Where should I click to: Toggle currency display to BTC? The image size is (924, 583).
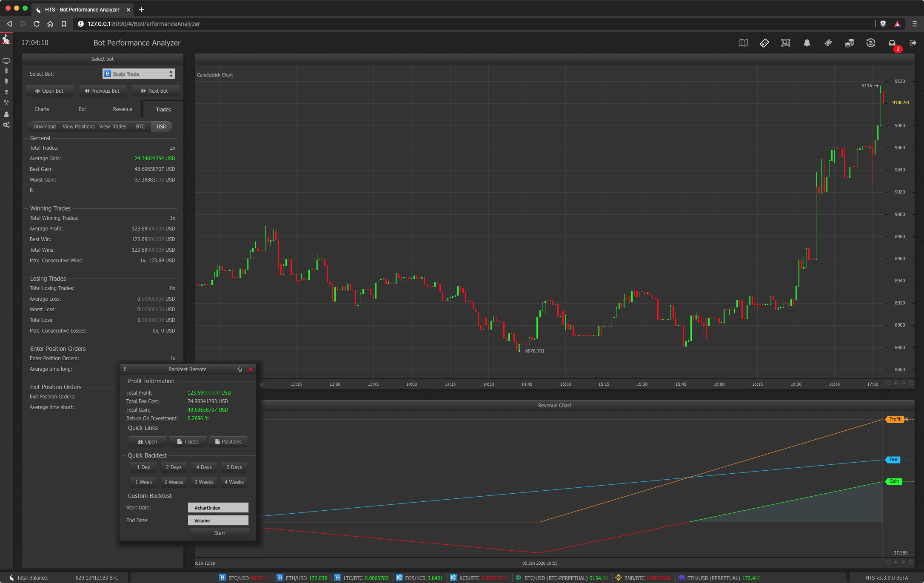(140, 127)
